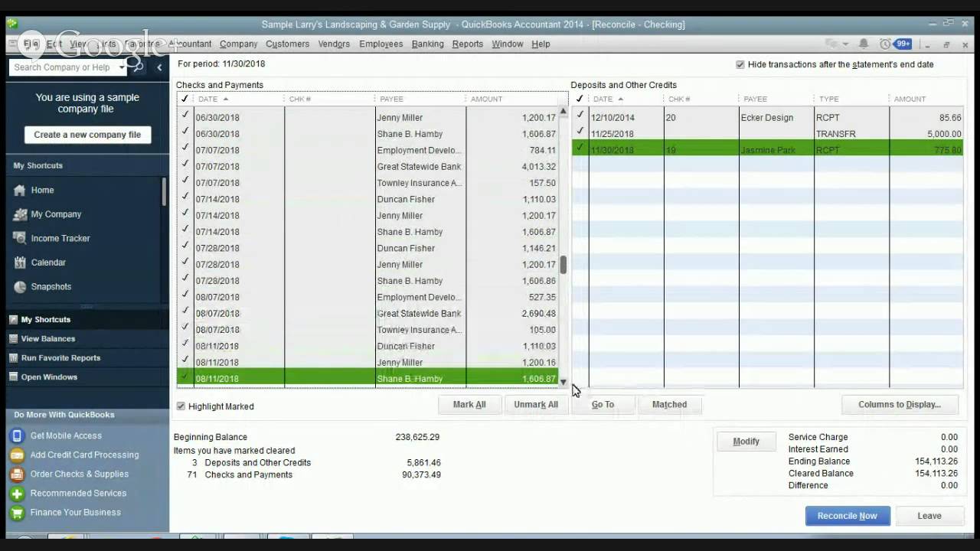980x551 pixels.
Task: Select the highlighted Shane B. Hamby 08/11/2018 row
Action: 367,378
